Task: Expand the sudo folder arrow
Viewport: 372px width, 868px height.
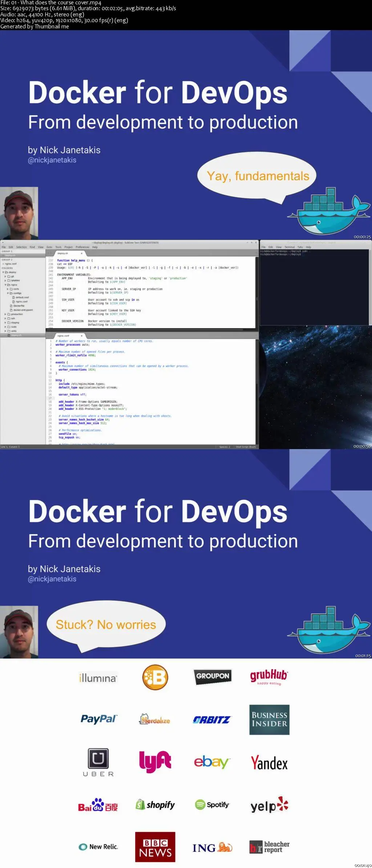Action: tap(5, 327)
